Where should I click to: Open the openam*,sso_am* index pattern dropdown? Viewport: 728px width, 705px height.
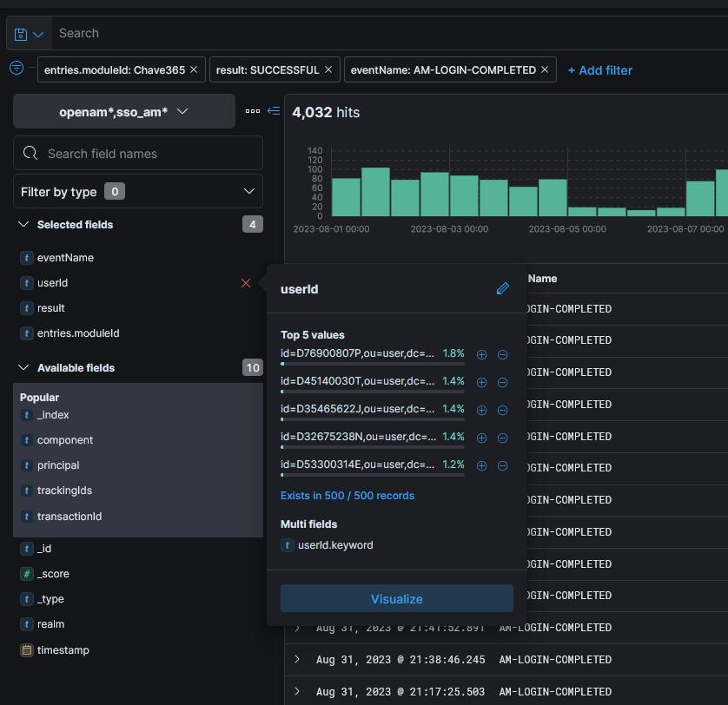(124, 111)
